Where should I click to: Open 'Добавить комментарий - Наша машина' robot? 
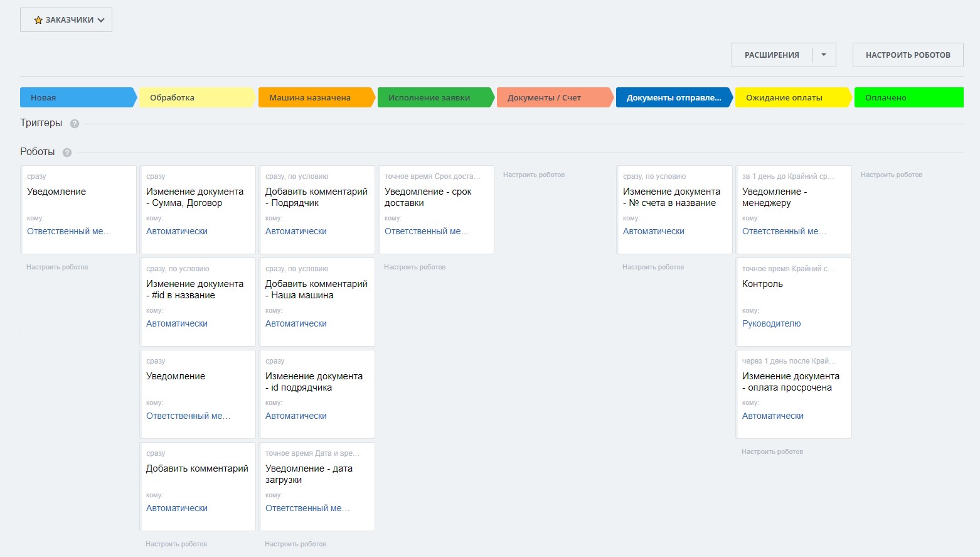point(316,289)
